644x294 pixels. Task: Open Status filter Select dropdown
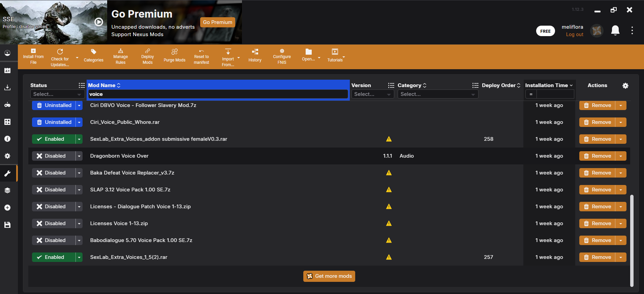tap(57, 94)
